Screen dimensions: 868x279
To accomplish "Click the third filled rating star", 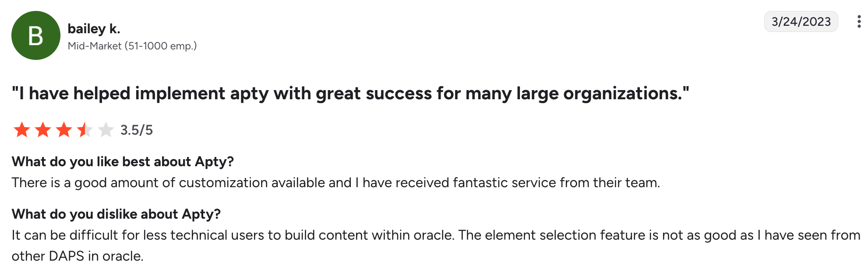I will pos(64,130).
